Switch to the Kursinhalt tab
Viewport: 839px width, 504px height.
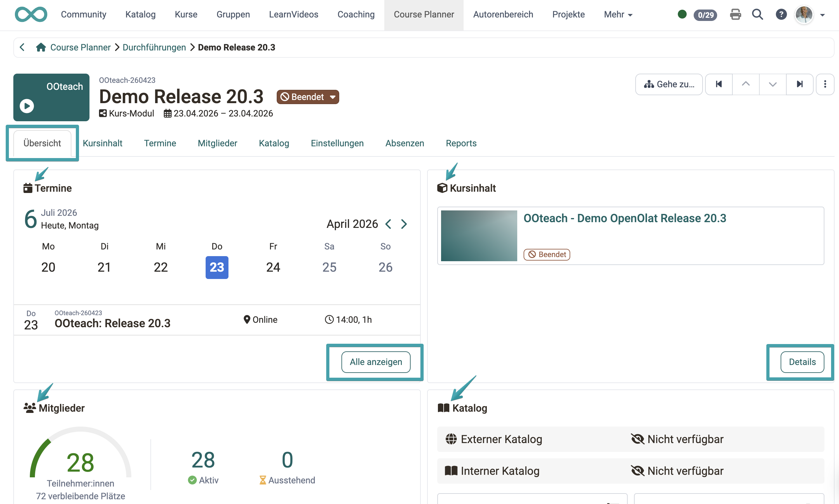(102, 143)
